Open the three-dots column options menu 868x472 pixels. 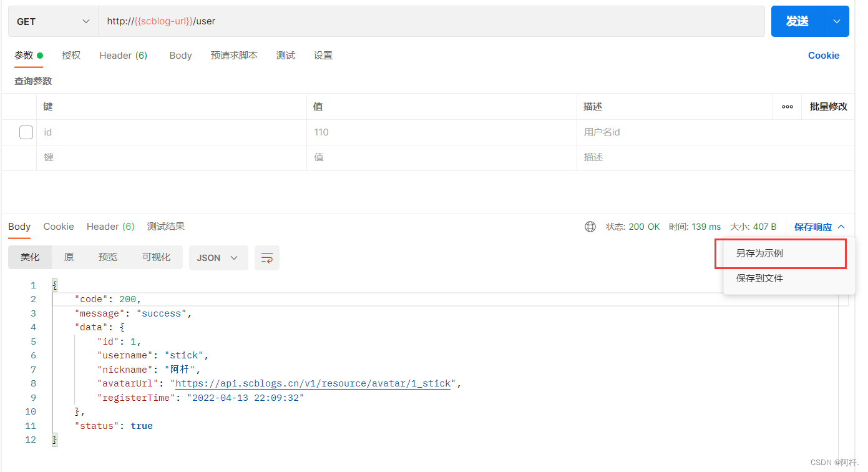pyautogui.click(x=788, y=107)
